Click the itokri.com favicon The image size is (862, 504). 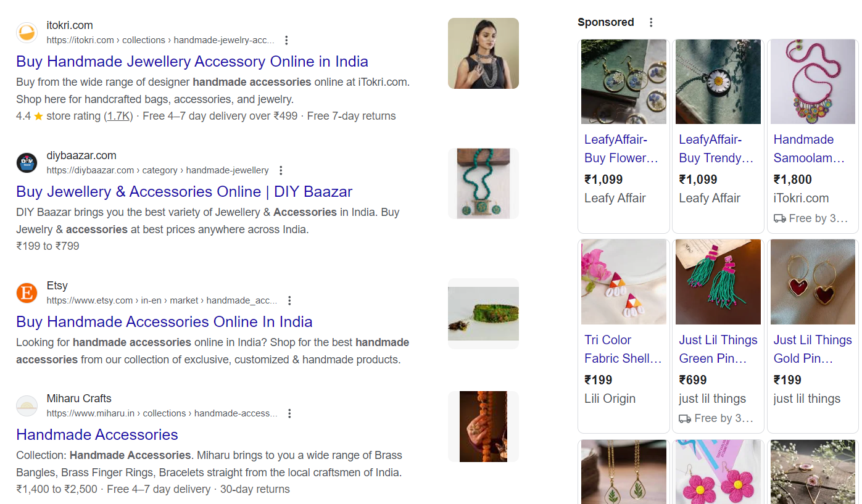click(x=27, y=32)
